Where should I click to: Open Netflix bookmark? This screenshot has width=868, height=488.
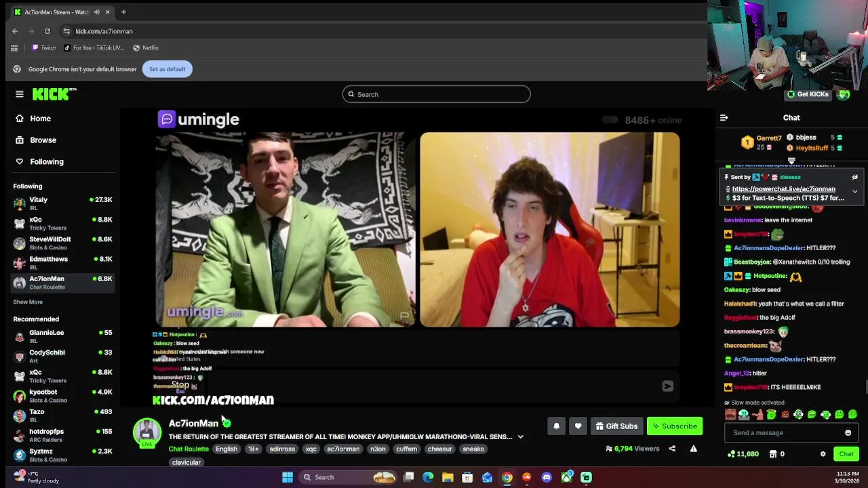145,48
